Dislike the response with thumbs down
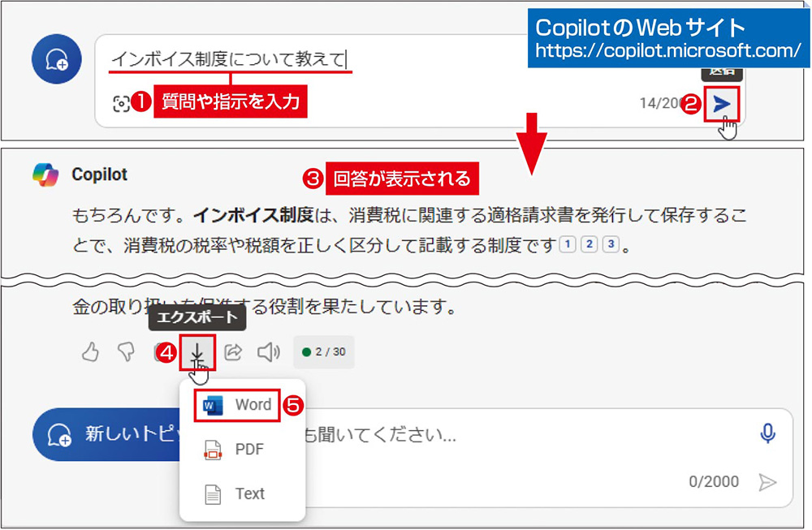The height and width of the screenshot is (530, 812). coord(125,351)
